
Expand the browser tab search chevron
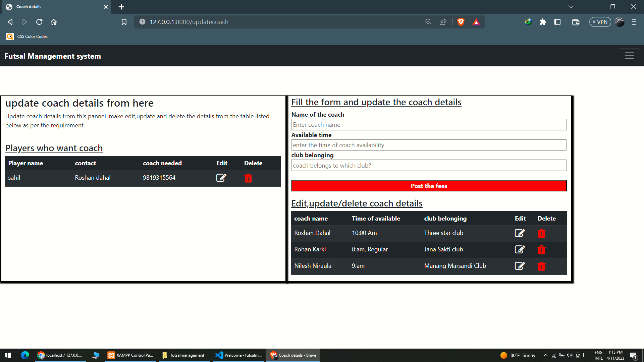tap(571, 7)
